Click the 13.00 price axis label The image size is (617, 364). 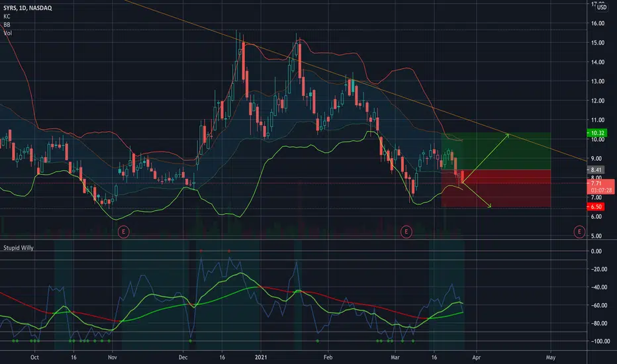click(597, 81)
